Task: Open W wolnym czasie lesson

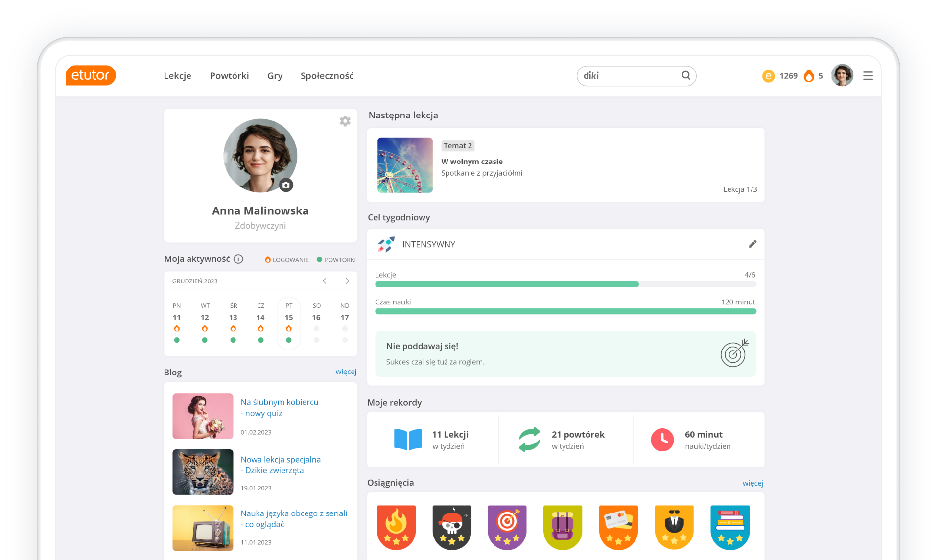Action: tap(472, 162)
